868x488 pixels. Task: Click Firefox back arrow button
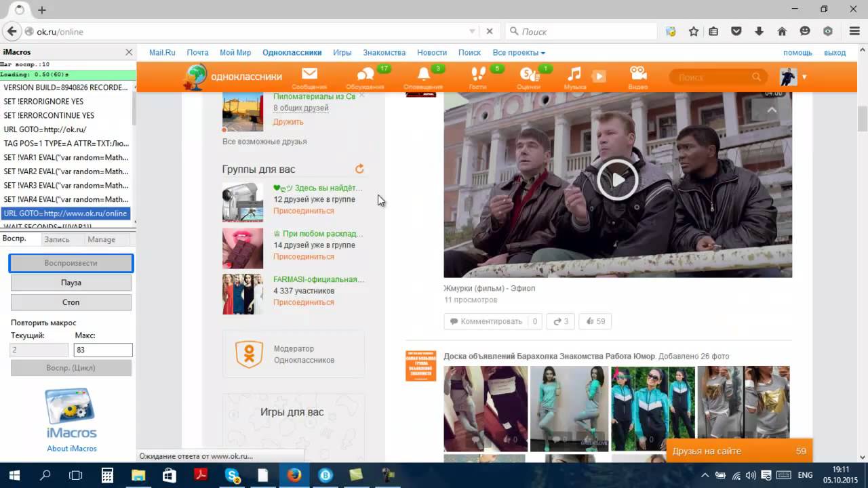pos(12,31)
